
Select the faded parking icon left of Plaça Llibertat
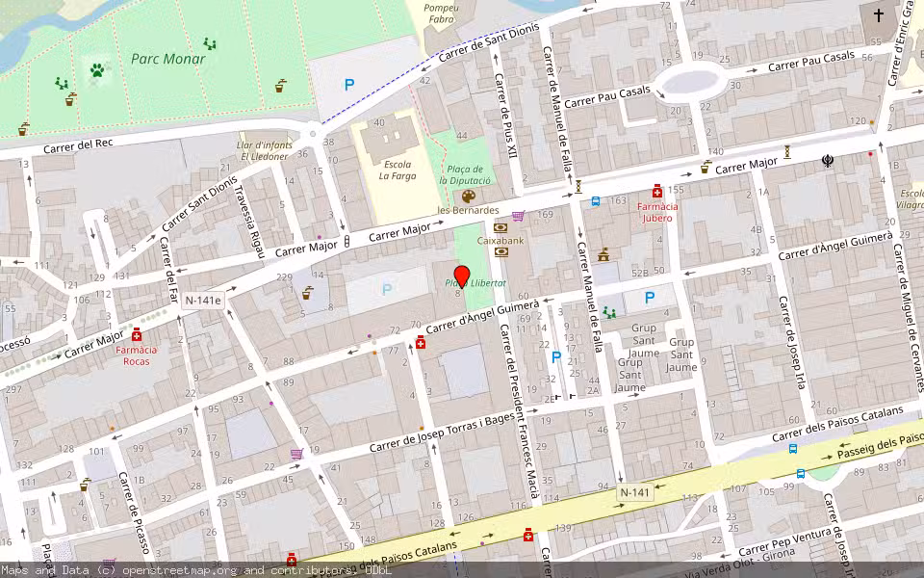(387, 289)
